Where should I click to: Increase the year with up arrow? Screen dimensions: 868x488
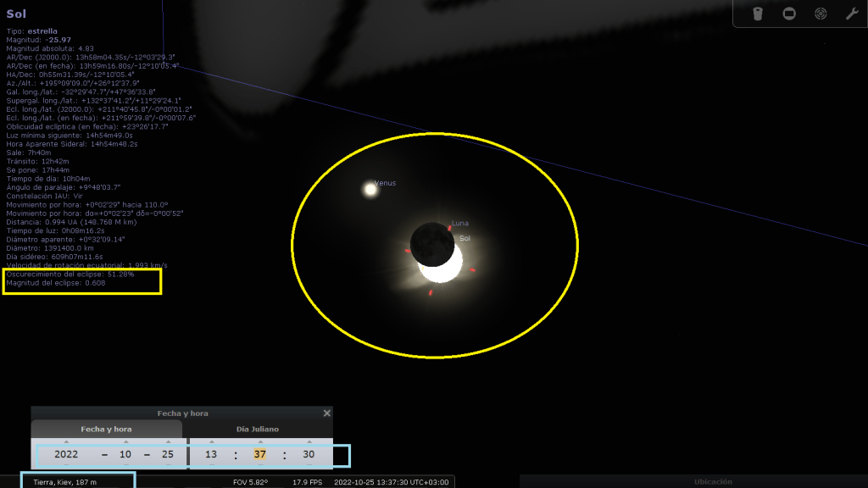[x=66, y=442]
